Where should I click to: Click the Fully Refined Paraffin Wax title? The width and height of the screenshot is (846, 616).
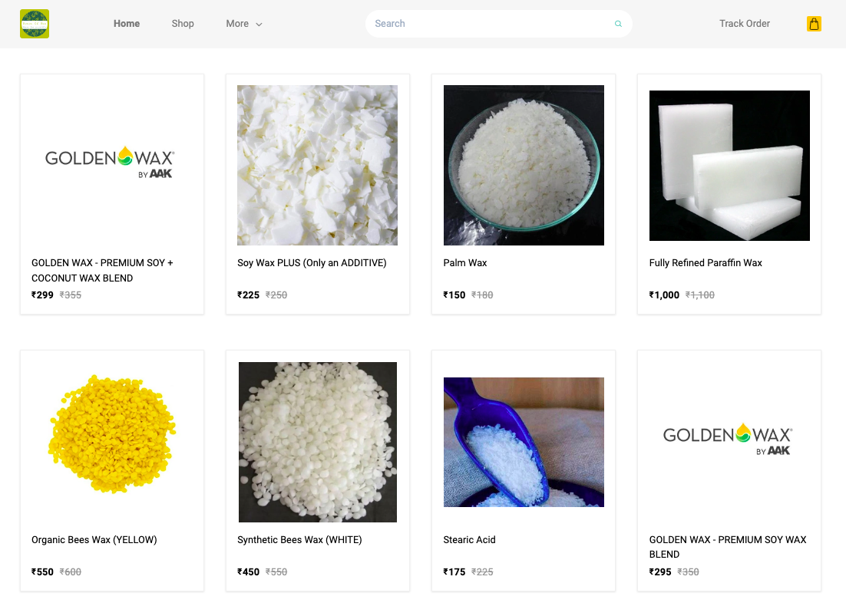706,263
